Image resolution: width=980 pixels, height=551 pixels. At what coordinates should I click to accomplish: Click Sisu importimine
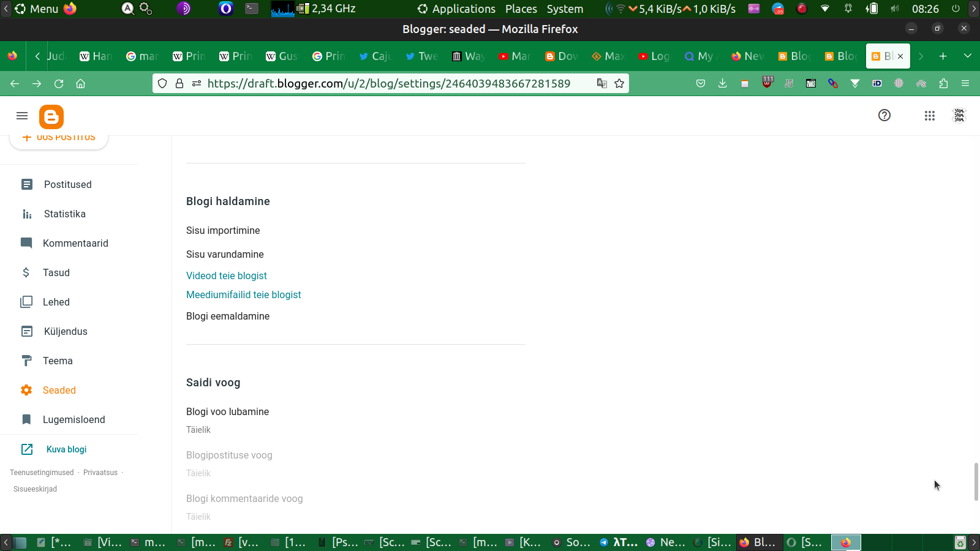pos(223,230)
